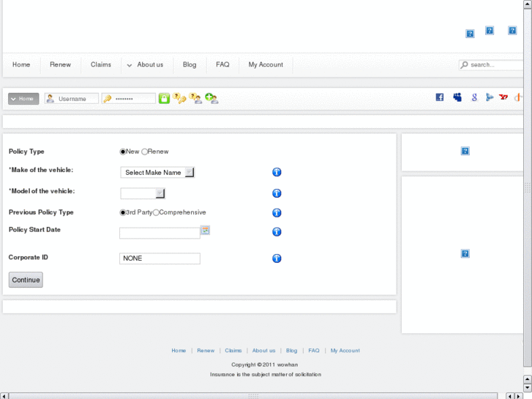The height and width of the screenshot is (399, 532).
Task: Click info icon beside Make of vehicle
Action: tap(277, 172)
